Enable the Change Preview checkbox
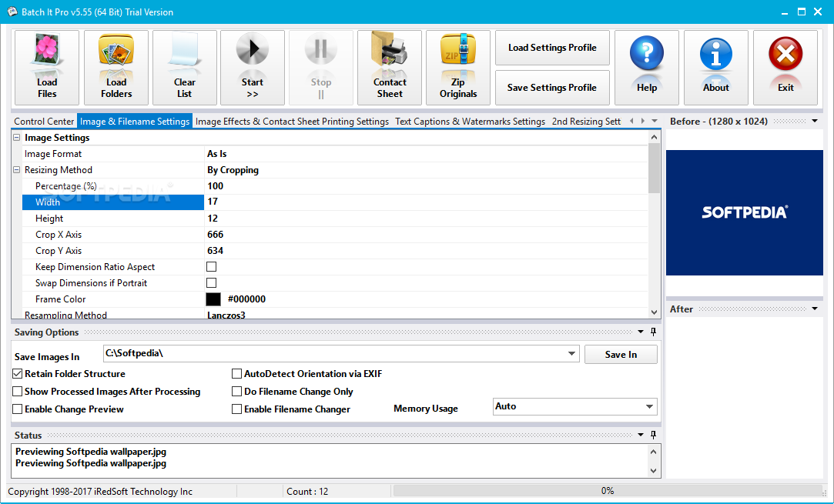Screen dimensions: 834x504 (18, 409)
